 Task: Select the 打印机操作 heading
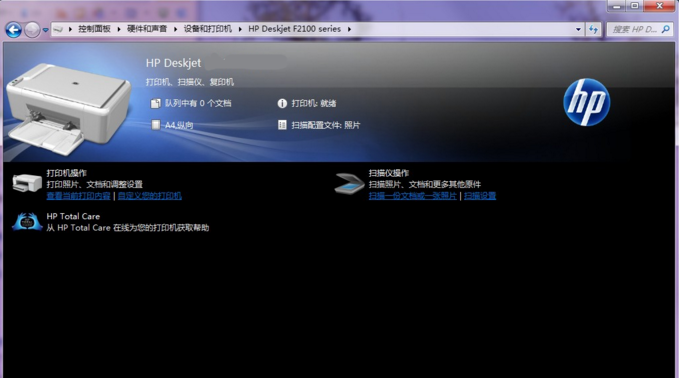67,173
